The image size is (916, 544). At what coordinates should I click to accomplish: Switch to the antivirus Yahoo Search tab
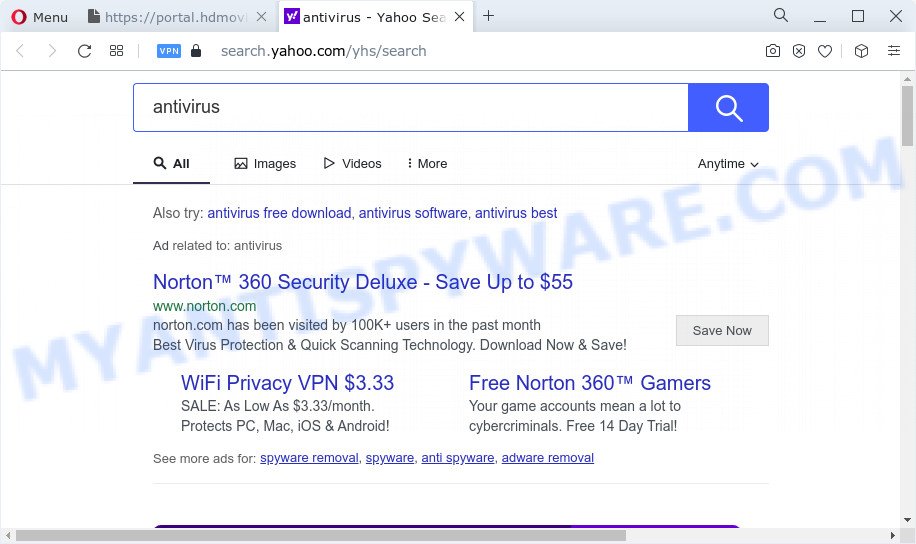point(374,17)
